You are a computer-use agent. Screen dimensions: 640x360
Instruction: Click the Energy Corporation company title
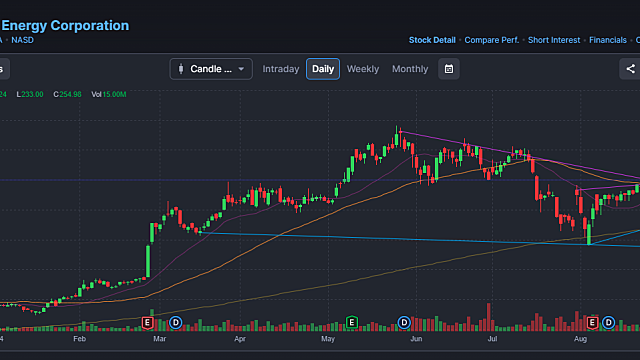(x=65, y=25)
